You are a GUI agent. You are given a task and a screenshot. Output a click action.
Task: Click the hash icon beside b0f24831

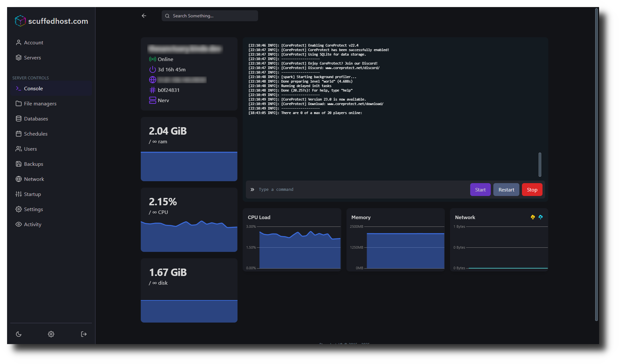pos(152,90)
